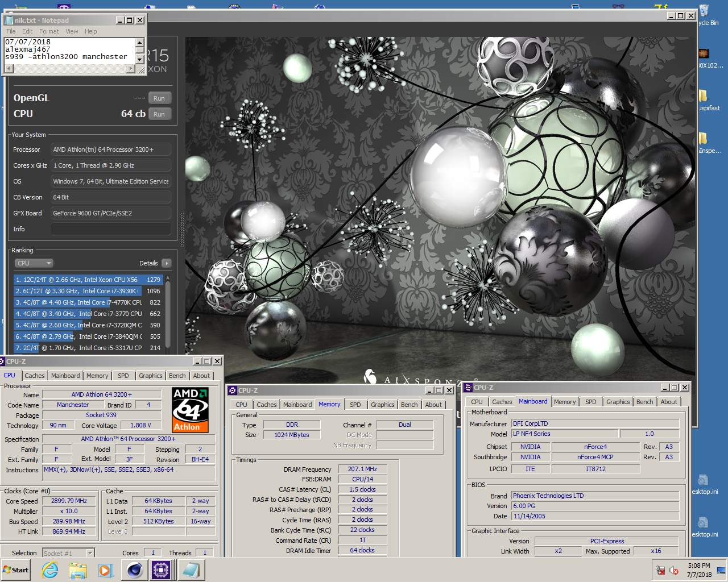
Task: Click the Notepad title bar icon for nik.txt
Action: [10, 20]
